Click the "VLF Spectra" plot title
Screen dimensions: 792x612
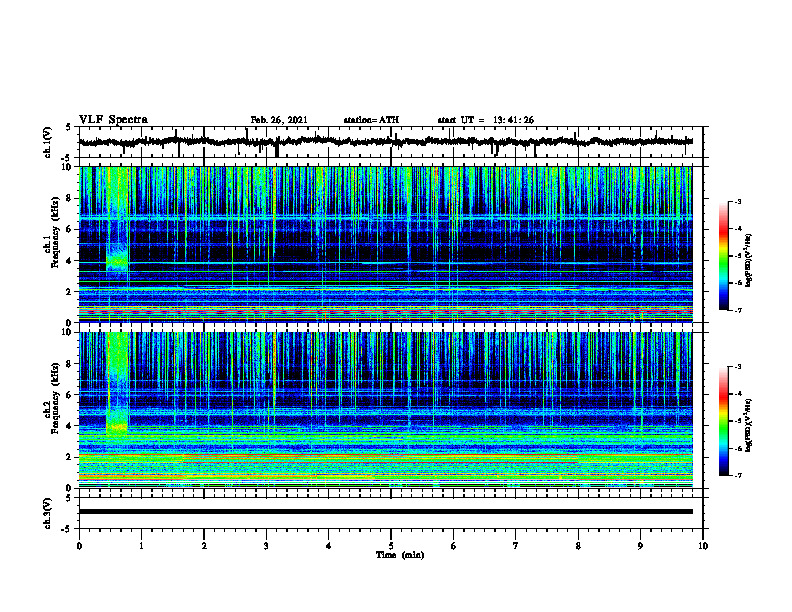tap(113, 120)
